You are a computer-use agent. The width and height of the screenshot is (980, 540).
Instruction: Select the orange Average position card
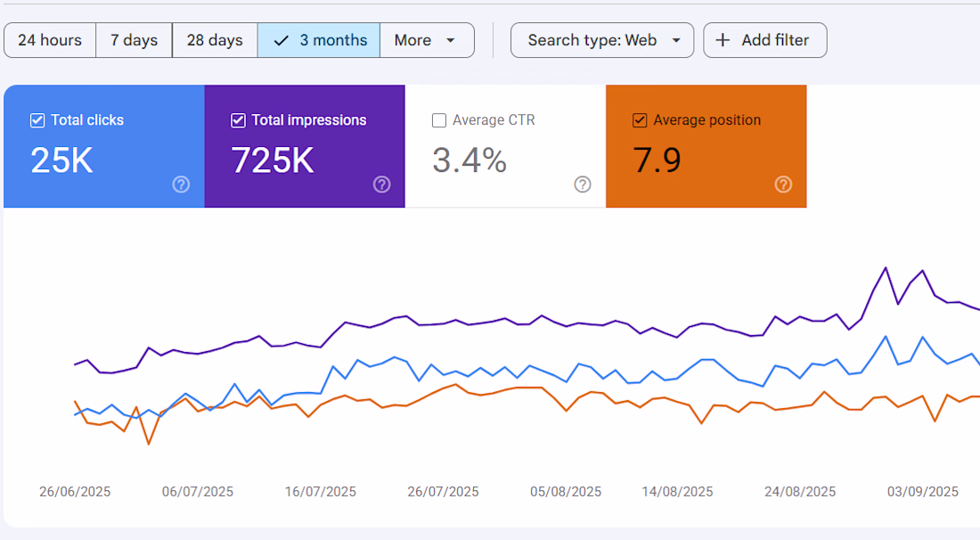[706, 146]
